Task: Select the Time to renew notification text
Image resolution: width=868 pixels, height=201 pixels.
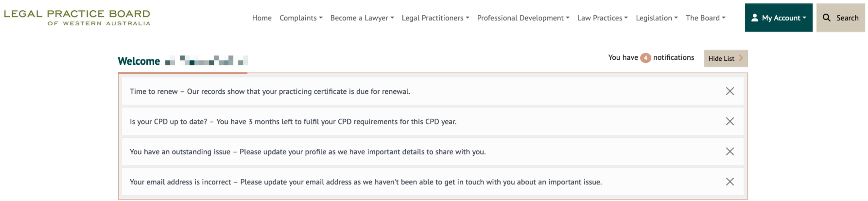Action: pyautogui.click(x=270, y=91)
